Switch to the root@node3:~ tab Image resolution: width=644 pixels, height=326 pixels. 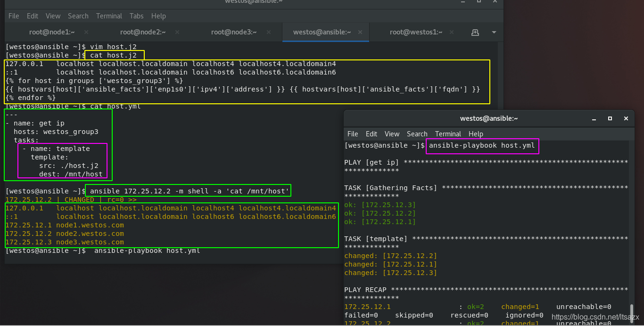pos(234,32)
